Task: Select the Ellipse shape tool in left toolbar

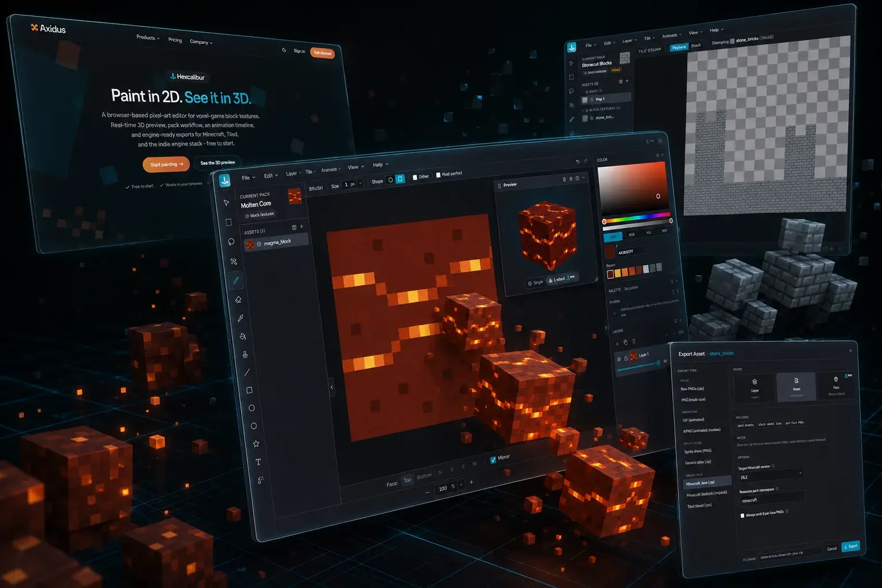Action: [252, 408]
